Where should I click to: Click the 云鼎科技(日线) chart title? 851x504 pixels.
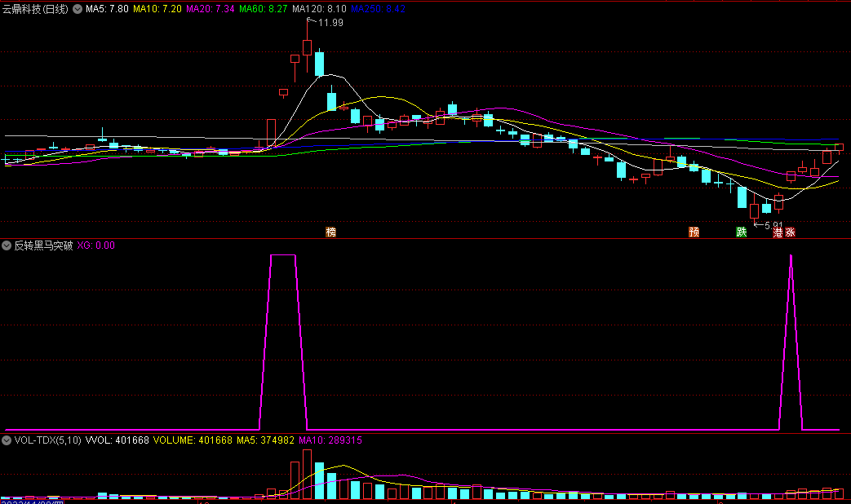tap(35, 9)
